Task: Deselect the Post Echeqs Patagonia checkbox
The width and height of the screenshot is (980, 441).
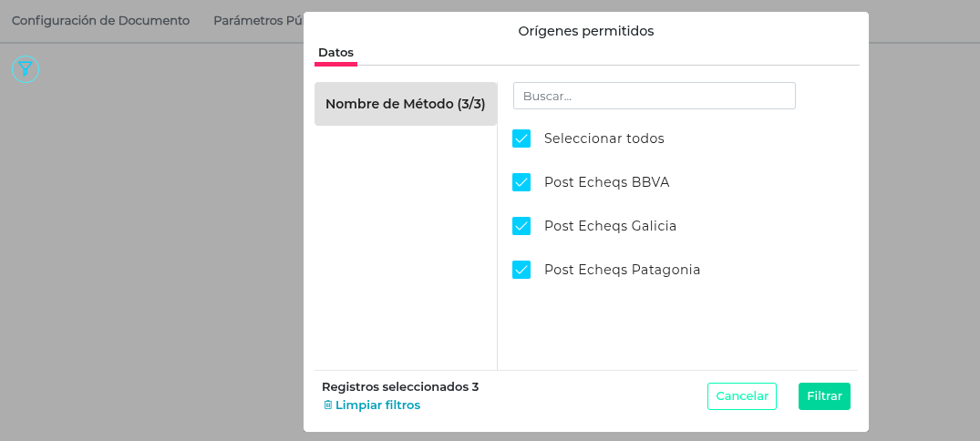Action: pos(521,270)
